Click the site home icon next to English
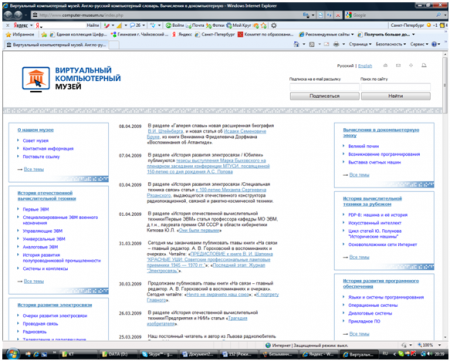450x361 pixels. tap(385, 65)
